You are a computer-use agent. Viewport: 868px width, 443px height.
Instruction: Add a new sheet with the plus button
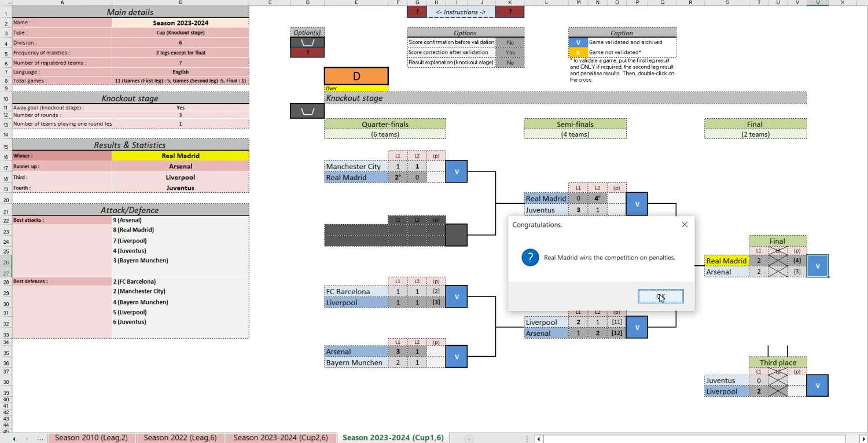click(x=469, y=439)
